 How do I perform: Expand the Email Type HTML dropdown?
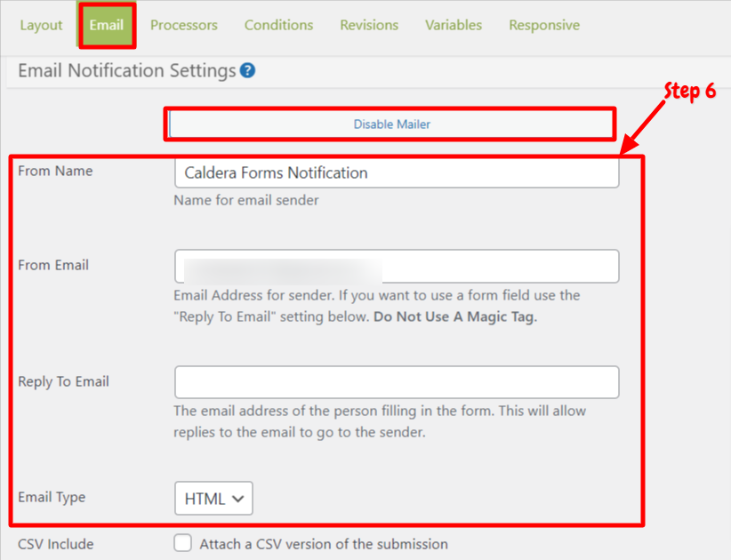(x=213, y=499)
